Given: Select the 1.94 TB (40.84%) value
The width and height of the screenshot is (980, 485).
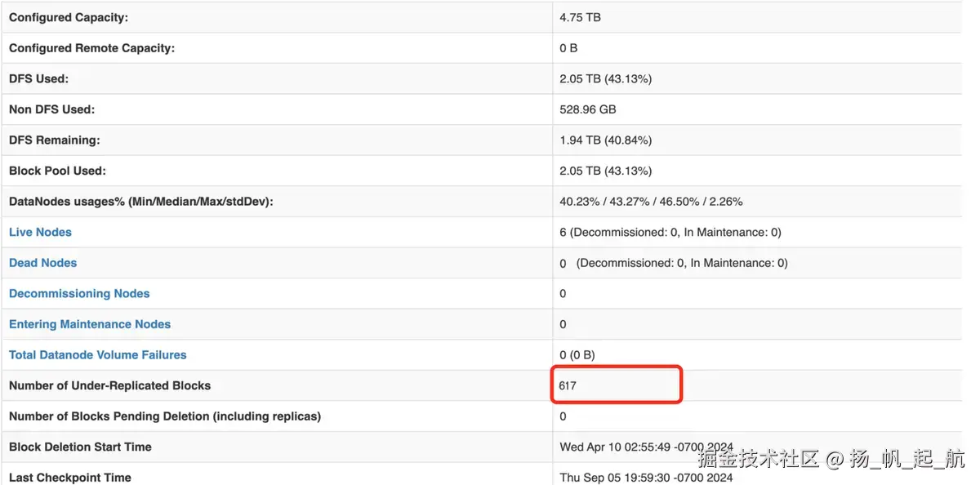Looking at the screenshot, I should pyautogui.click(x=605, y=140).
